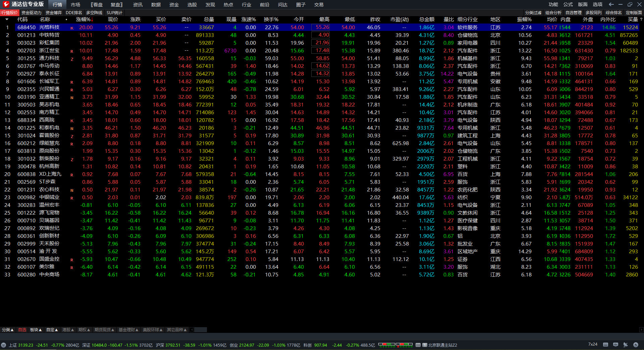
Task: Click the first market breadth indicator bar
Action: pyautogui.click(x=387, y=345)
